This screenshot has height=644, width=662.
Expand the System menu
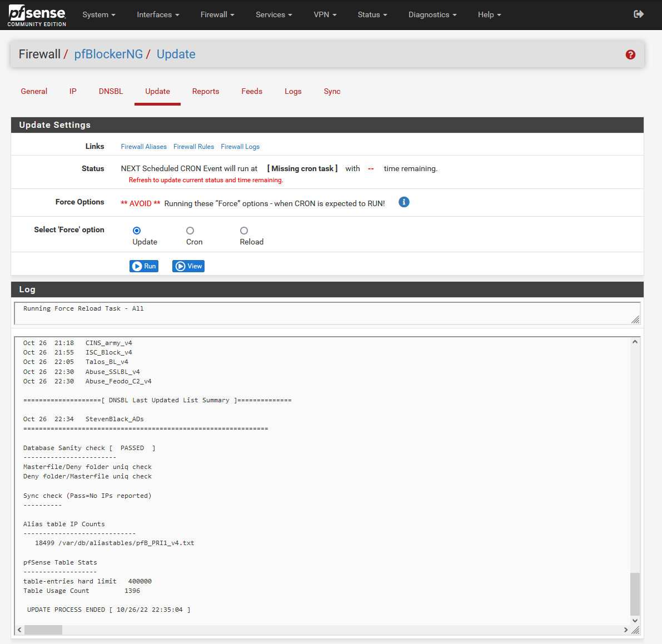[x=99, y=15]
